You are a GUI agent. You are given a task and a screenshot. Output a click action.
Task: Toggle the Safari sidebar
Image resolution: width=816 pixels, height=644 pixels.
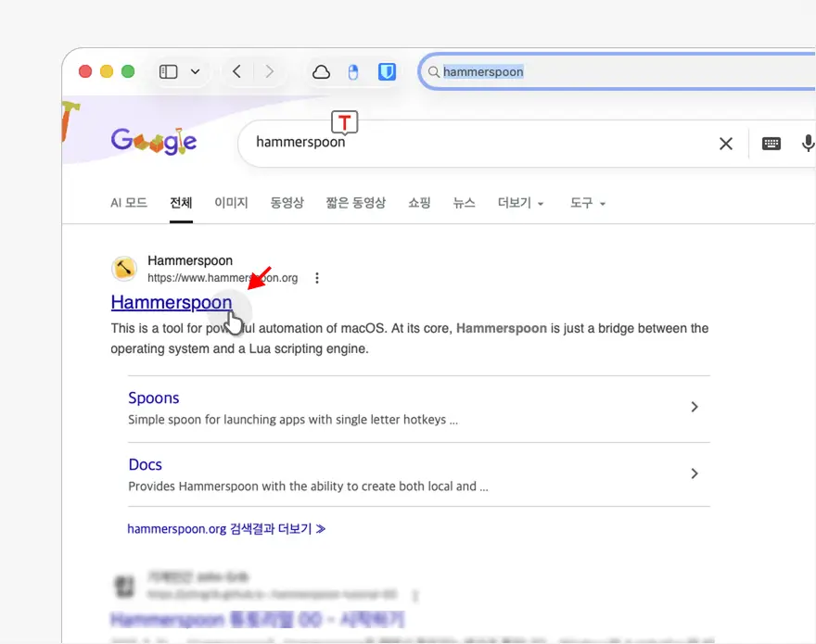pos(168,71)
